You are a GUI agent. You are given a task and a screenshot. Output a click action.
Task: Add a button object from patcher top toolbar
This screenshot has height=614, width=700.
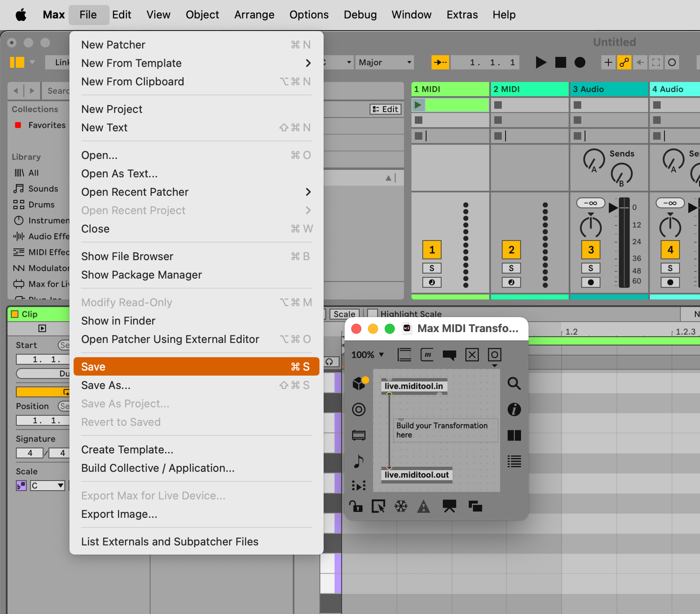pyautogui.click(x=494, y=355)
